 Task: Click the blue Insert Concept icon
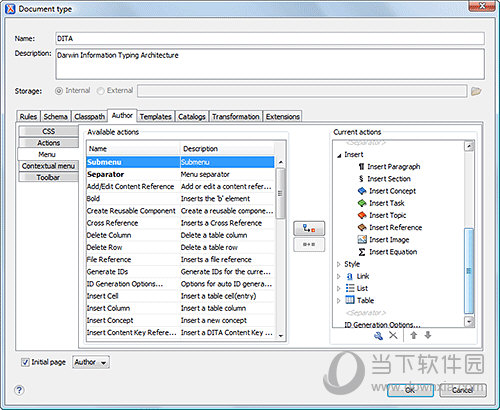tap(362, 191)
